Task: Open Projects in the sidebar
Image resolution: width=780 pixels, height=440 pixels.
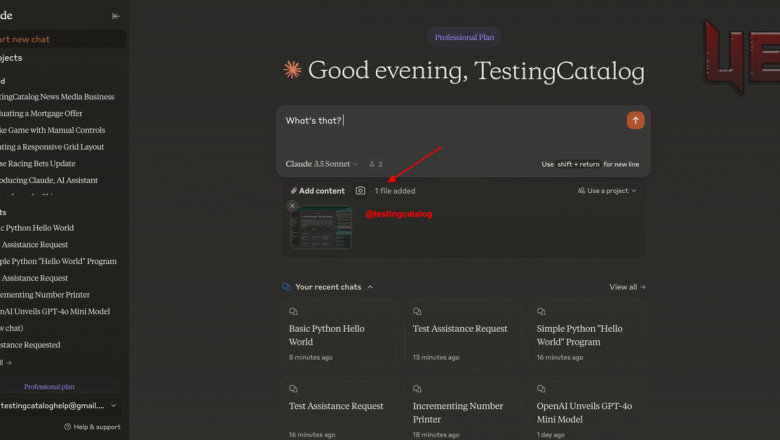Action: point(11,58)
